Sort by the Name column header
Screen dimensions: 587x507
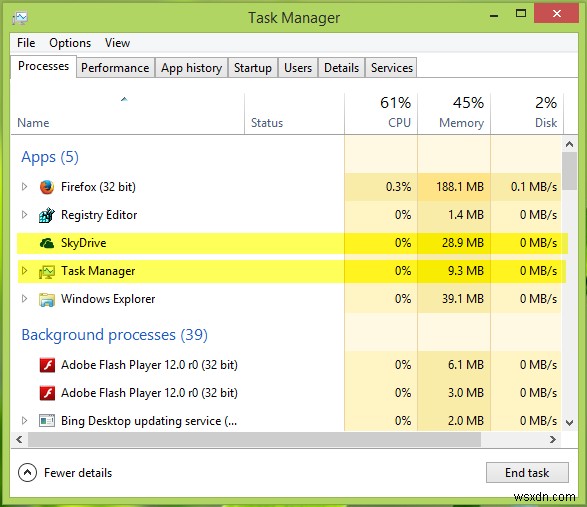[x=127, y=113]
